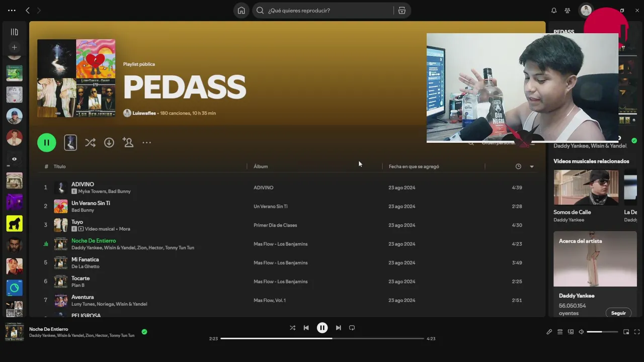Open Friend Activity icon
The image size is (644, 362).
pyautogui.click(x=568, y=11)
